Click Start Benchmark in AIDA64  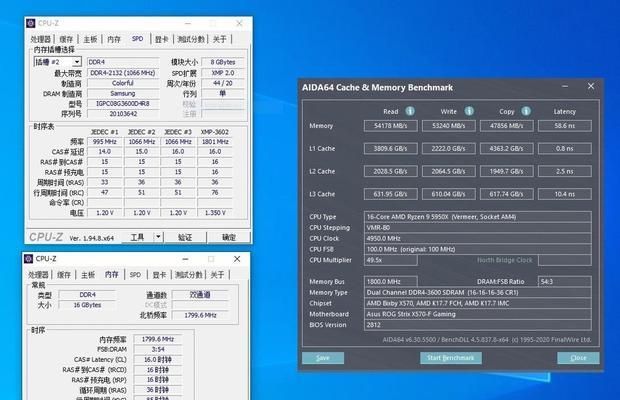(451, 358)
